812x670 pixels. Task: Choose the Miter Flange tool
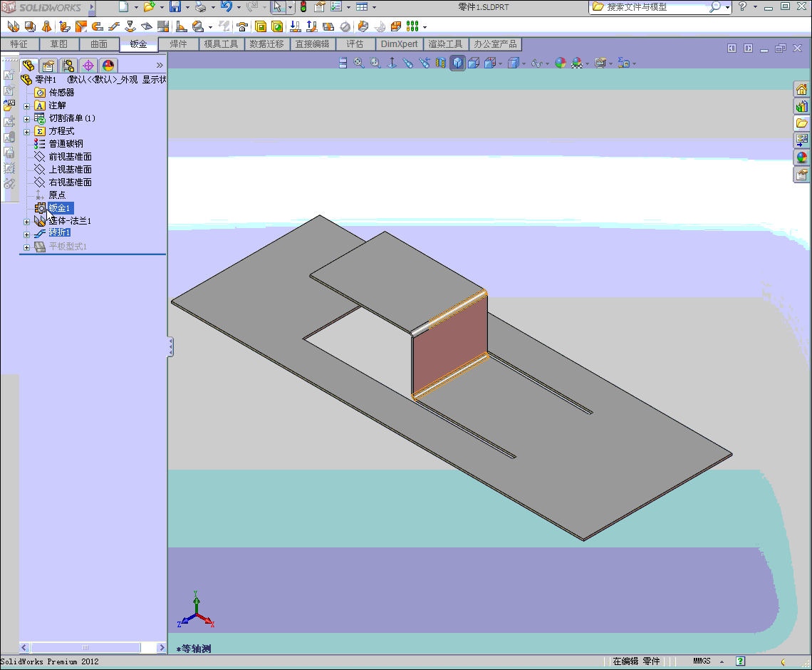pyautogui.click(x=80, y=26)
